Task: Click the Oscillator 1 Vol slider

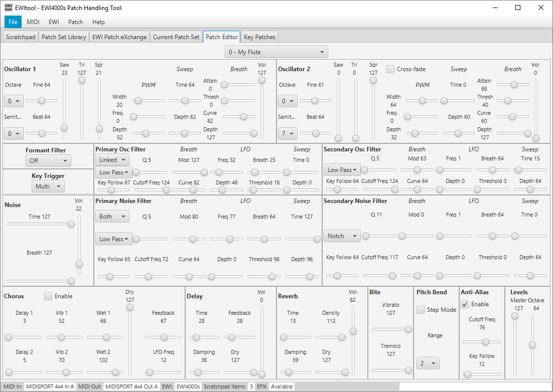Action: tap(261, 81)
